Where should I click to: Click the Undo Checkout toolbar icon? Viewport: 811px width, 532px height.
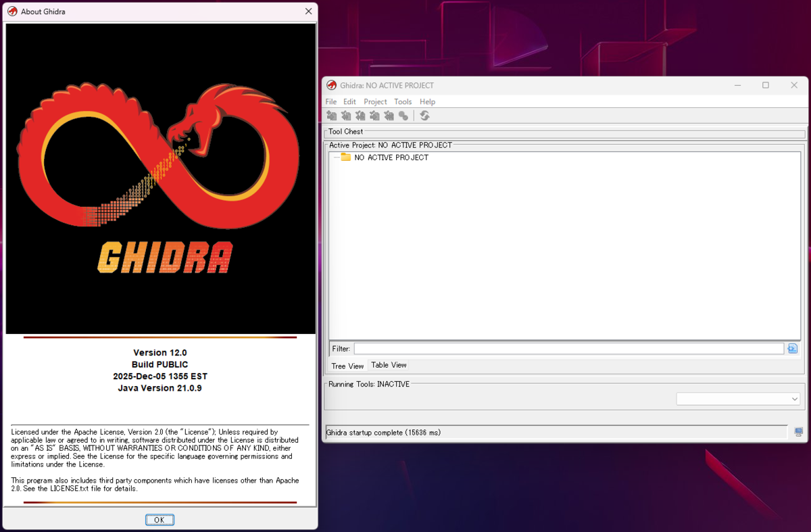click(389, 116)
